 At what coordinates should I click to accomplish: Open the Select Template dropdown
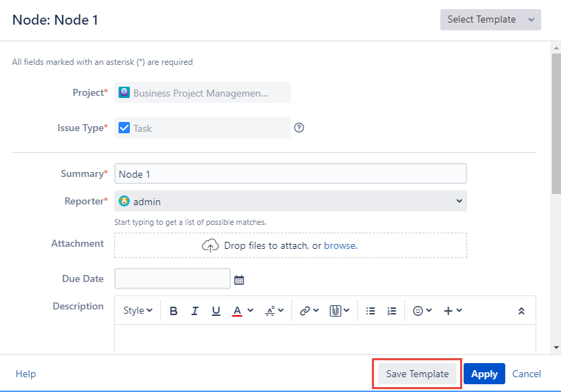coord(490,20)
